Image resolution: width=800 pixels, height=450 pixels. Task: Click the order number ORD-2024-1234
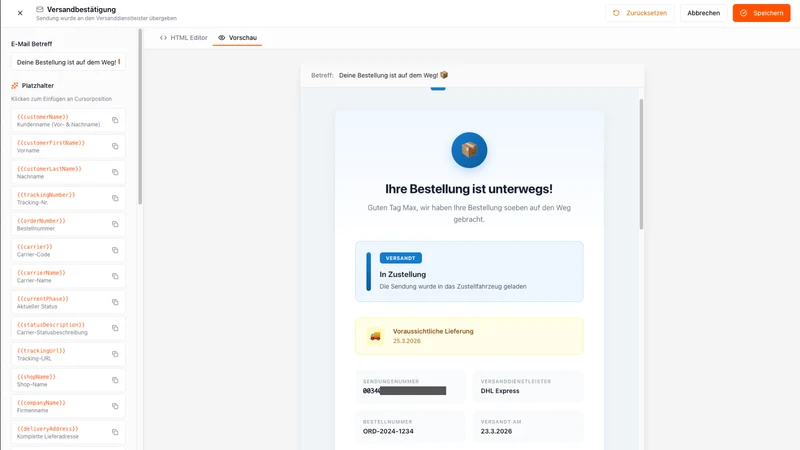388,431
